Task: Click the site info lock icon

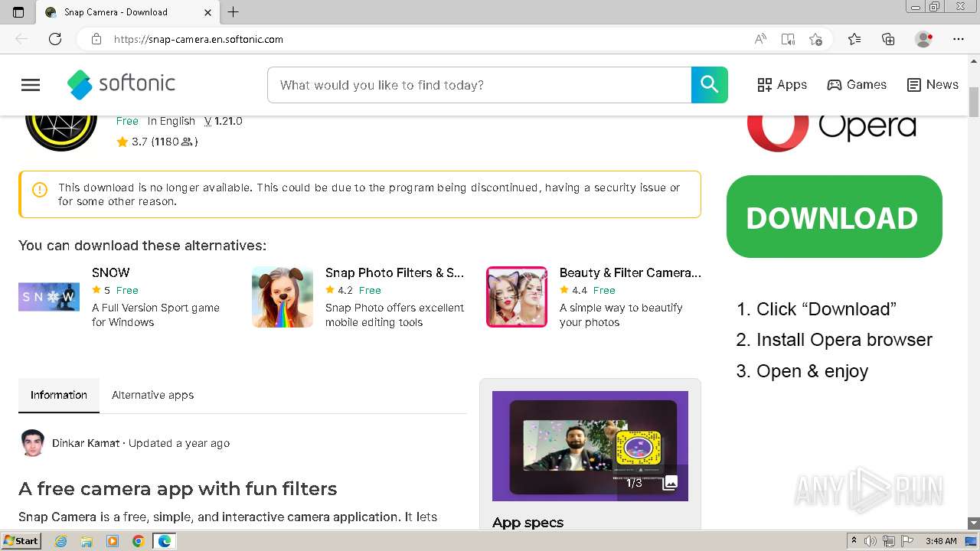Action: [x=96, y=39]
